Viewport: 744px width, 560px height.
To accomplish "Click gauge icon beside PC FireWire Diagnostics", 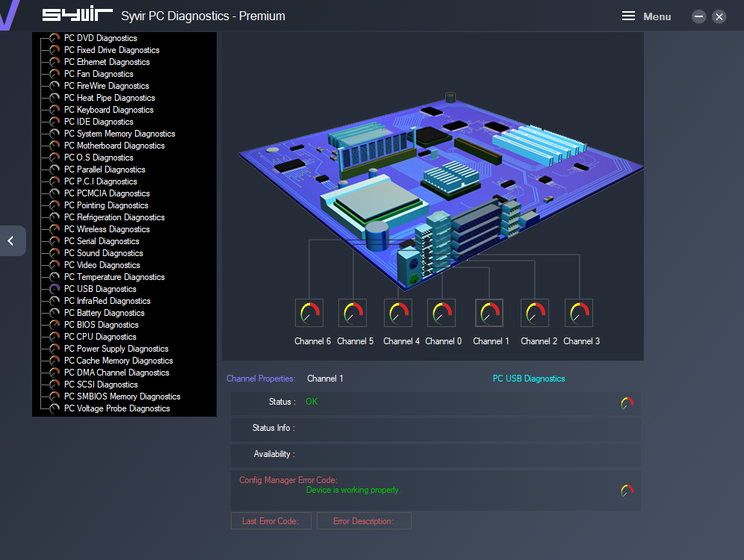I will coord(55,86).
